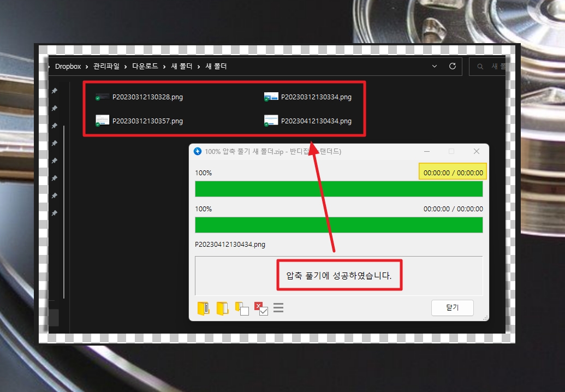Refresh the Explorer address bar
Viewport: 565px width, 392px height.
coord(453,66)
